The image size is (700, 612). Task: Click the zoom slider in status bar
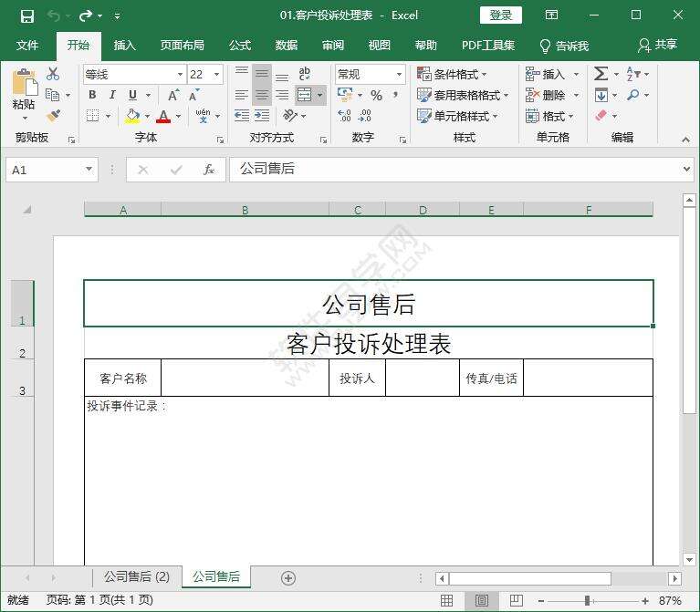coord(587,600)
